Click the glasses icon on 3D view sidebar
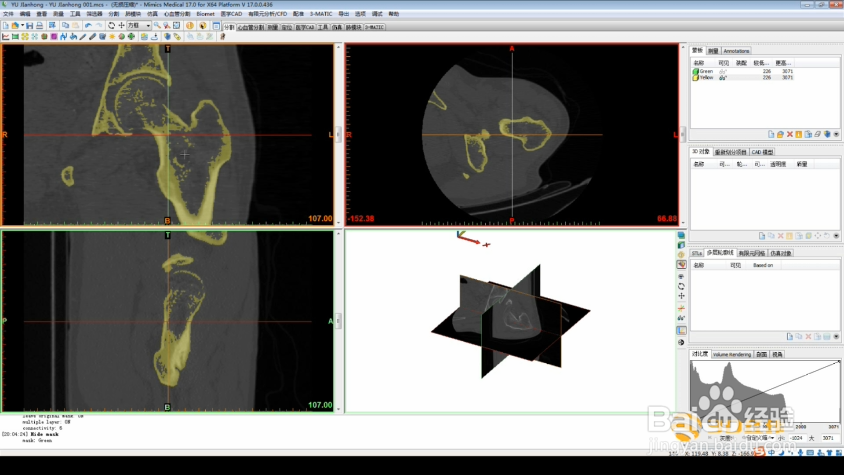Image resolution: width=844 pixels, height=475 pixels. coord(681,318)
